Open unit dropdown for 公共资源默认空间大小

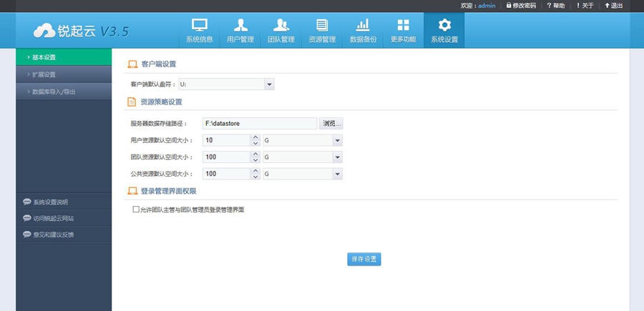click(337, 174)
